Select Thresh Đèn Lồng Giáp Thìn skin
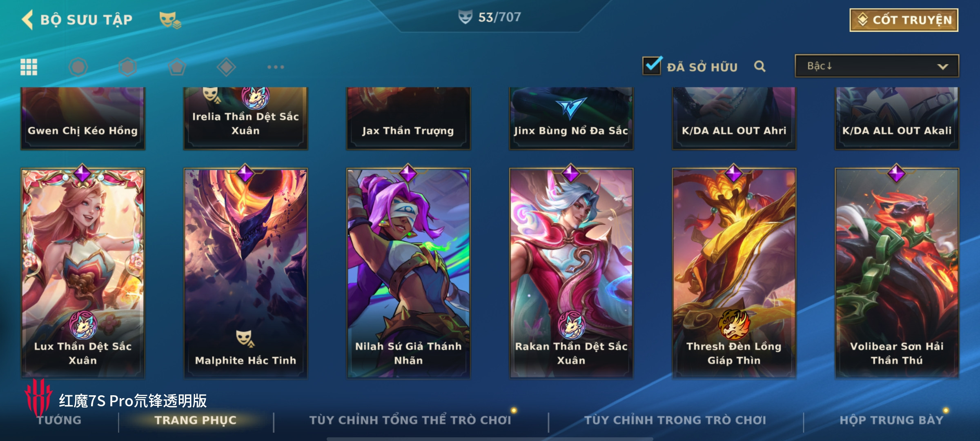Image resolution: width=980 pixels, height=441 pixels. click(x=734, y=273)
